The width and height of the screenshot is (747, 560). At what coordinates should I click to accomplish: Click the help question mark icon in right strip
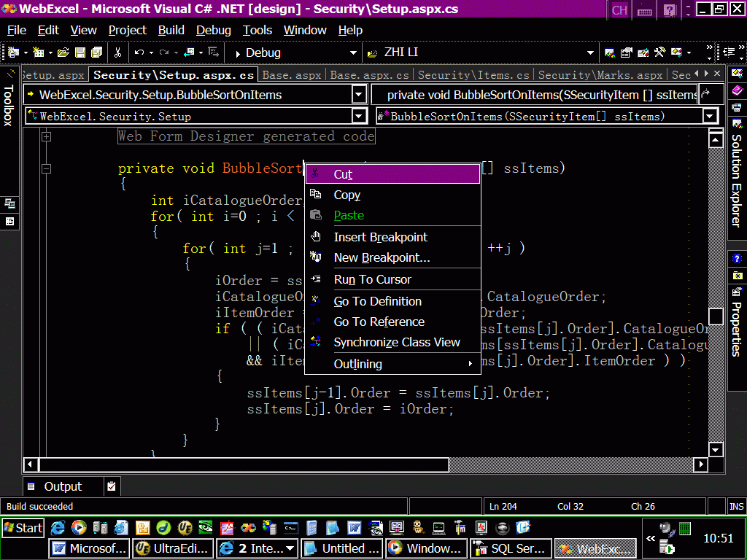click(737, 259)
